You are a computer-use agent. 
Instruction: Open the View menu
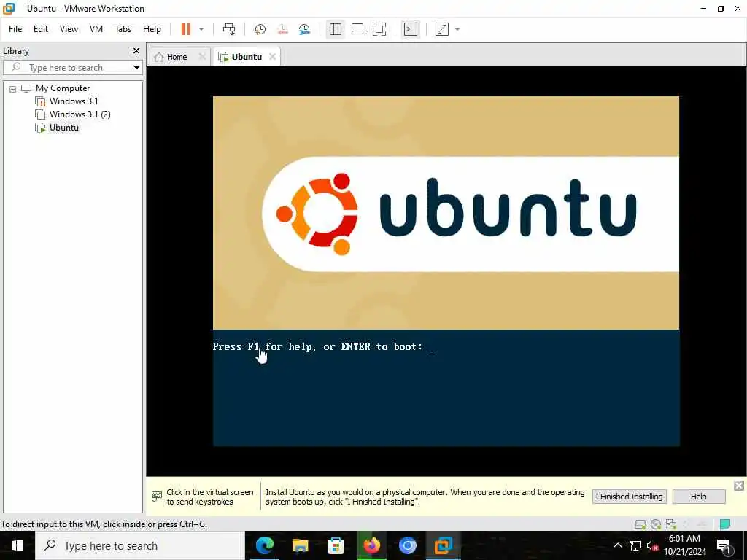coord(69,29)
